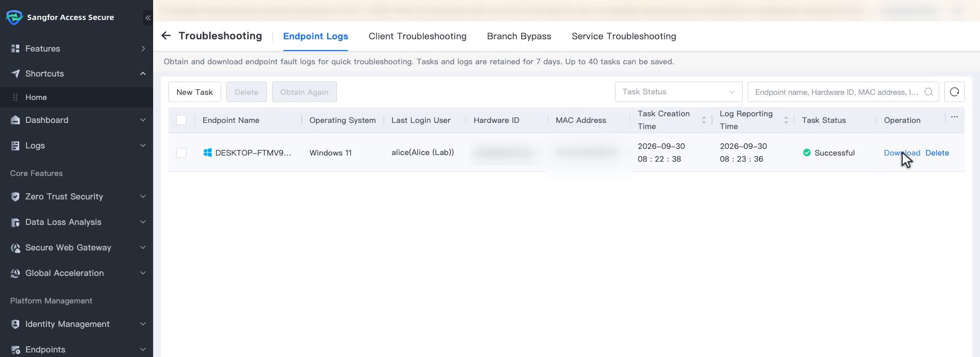
Task: Open the Task Status filter dropdown
Action: pyautogui.click(x=678, y=92)
